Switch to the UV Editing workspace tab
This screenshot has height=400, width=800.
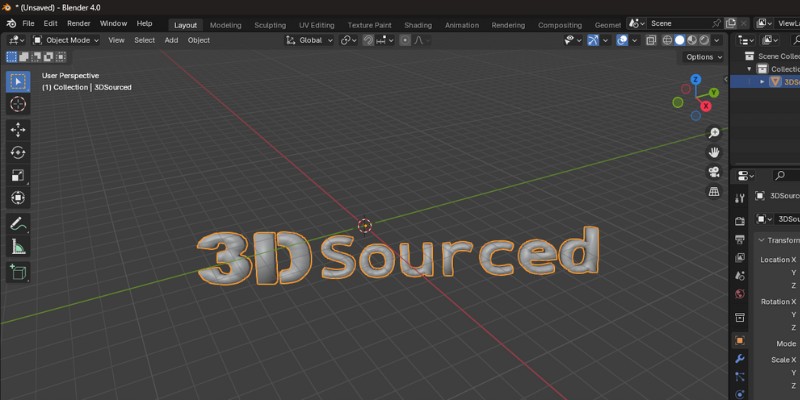point(316,25)
